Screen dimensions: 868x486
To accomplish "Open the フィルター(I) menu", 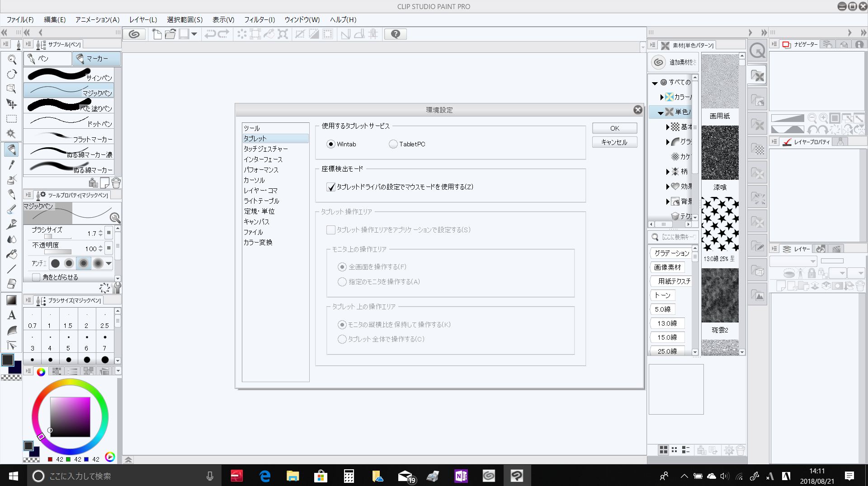I will [259, 19].
